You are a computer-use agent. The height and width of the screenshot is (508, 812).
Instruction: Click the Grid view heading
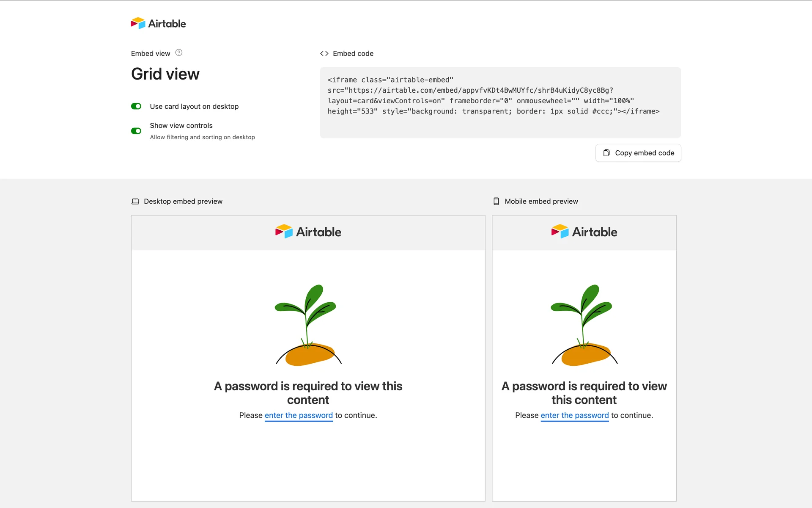[x=165, y=74]
